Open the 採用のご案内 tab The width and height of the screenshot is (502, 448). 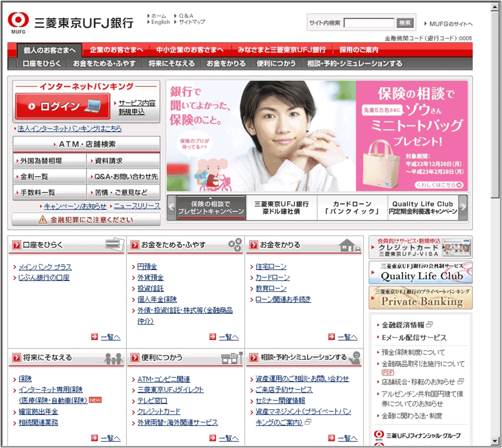[359, 50]
